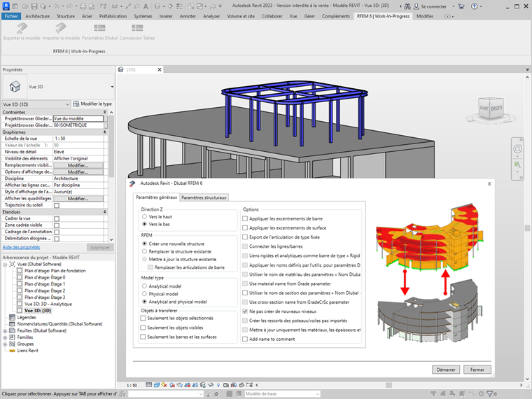Switch to Paramètres structuraux dialog tab
Image resolution: width=532 pixels, height=399 pixels.
coord(204,197)
